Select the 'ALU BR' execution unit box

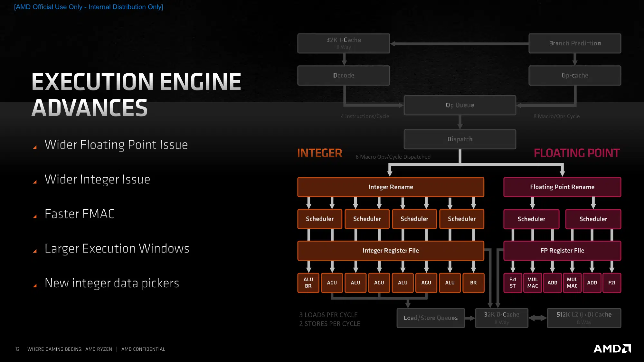tap(308, 283)
